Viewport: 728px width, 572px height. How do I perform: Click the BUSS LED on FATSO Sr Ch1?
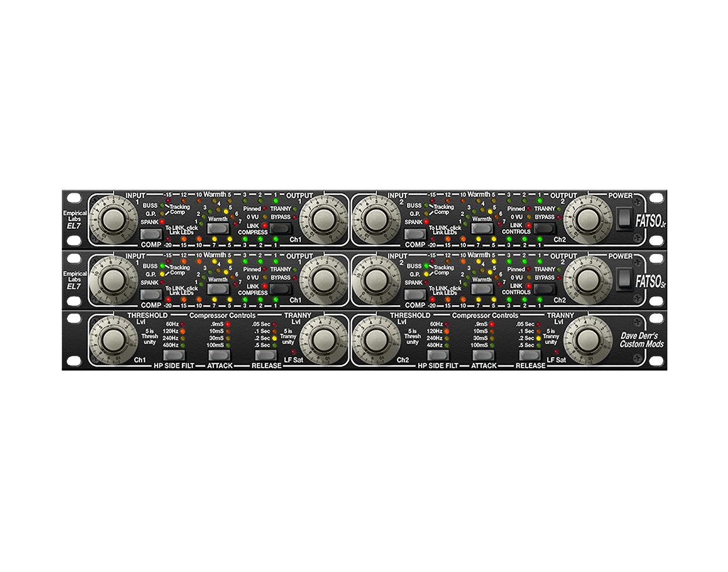coord(162,266)
